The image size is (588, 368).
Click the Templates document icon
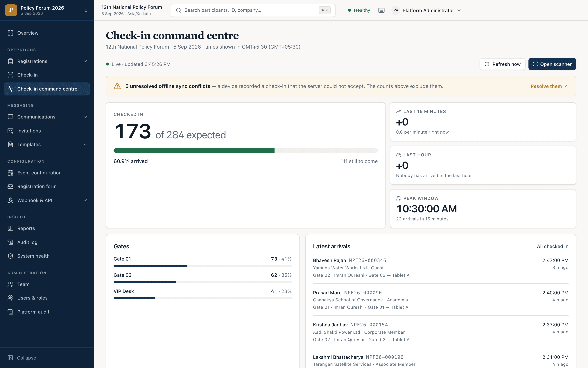(10, 145)
